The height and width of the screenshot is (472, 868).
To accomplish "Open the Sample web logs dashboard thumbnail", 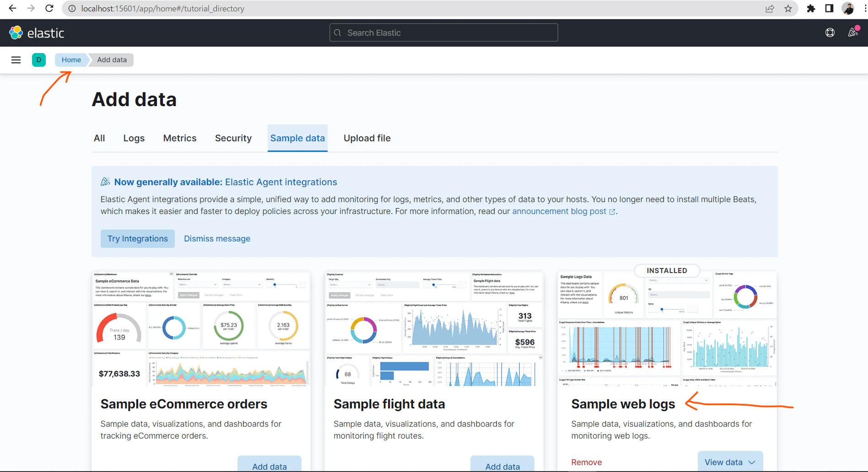I will point(667,328).
